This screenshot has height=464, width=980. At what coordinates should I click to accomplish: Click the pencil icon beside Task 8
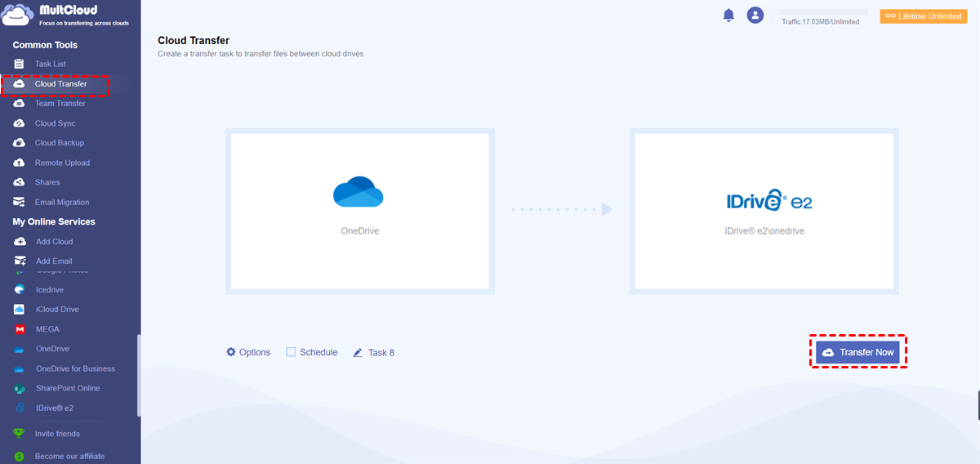[358, 353]
